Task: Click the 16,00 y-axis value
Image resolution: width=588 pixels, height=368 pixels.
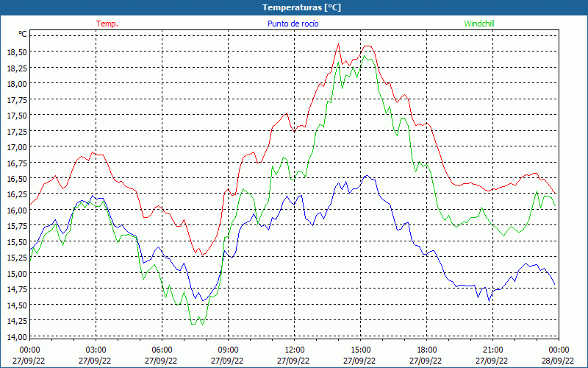Action: 17,210
